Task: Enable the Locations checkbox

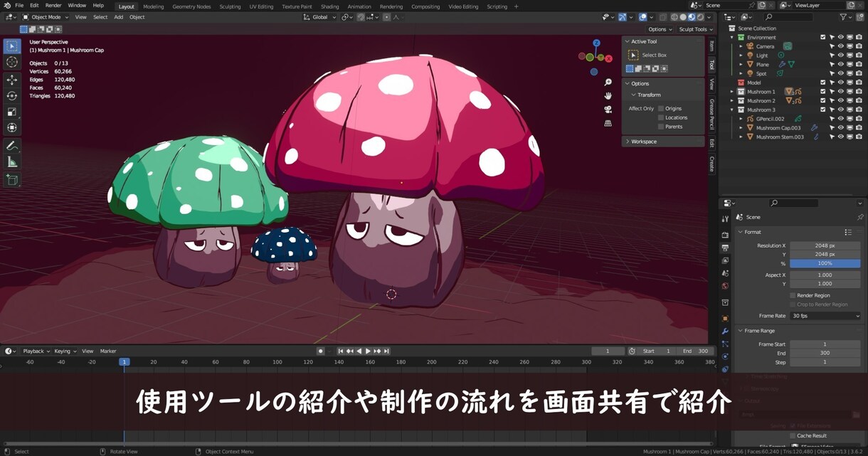Action: tap(661, 117)
